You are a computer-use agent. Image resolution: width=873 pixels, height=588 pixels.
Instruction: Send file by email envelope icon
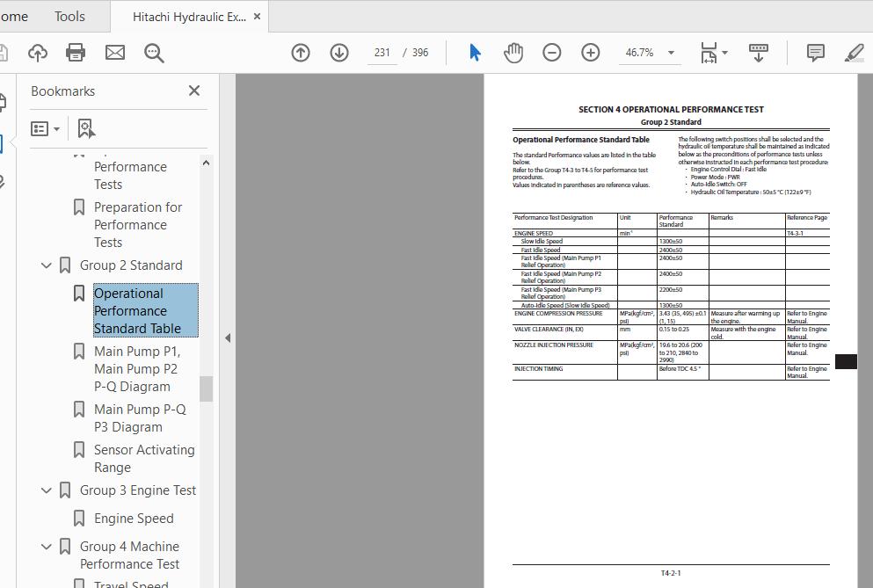(x=114, y=53)
